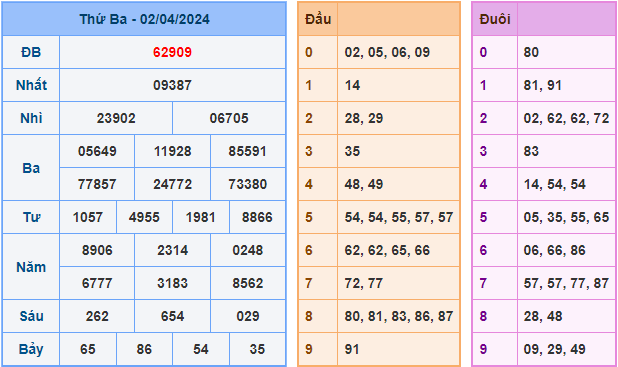This screenshot has height=367, width=618.
Task: Click Đuôi row 7 values 57, 57, 77, 87
Action: tap(566, 283)
